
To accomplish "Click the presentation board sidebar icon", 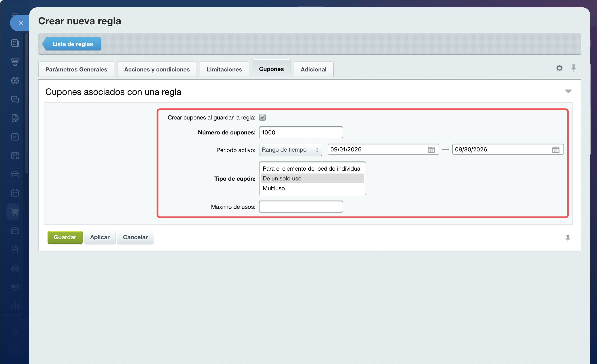I will (x=15, y=287).
